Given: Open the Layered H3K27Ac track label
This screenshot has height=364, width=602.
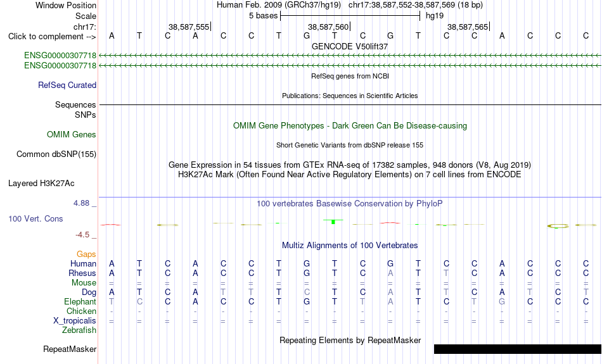Looking at the screenshot, I should tap(41, 184).
